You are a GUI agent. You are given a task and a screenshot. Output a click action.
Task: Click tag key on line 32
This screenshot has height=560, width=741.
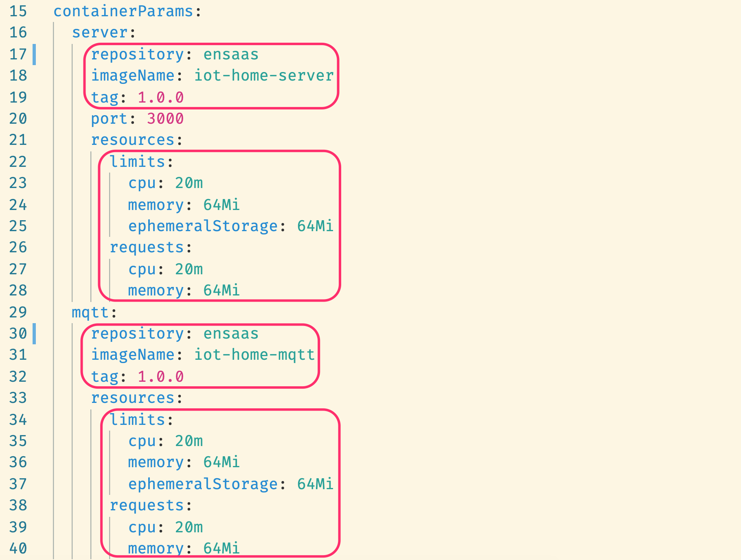pos(105,377)
